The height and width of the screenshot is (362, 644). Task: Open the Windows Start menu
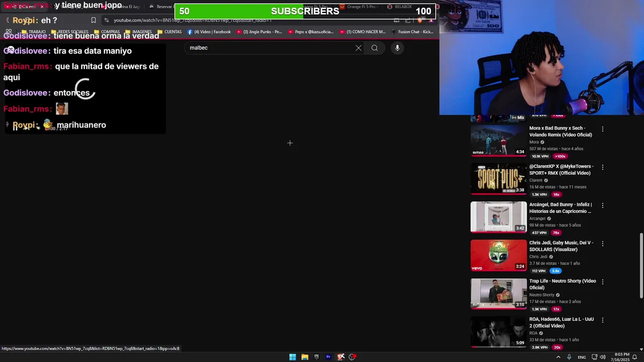292,357
